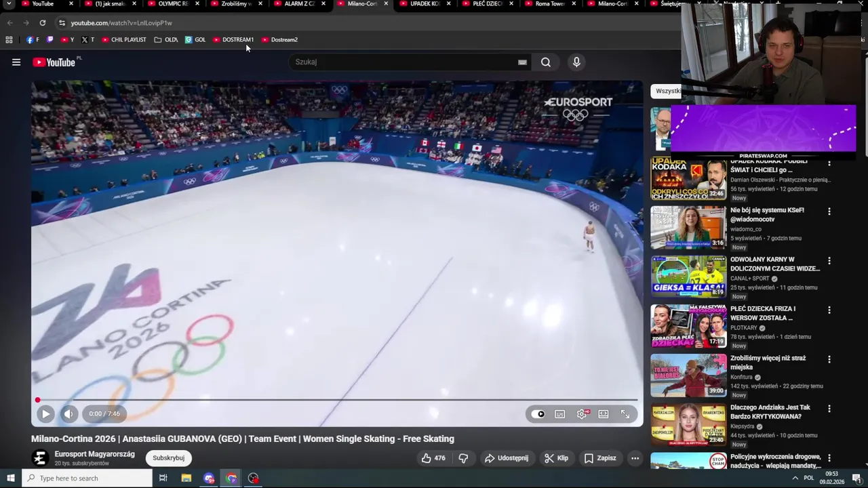Open the Eurosport channel avatar
868x488 pixels.
point(40,458)
